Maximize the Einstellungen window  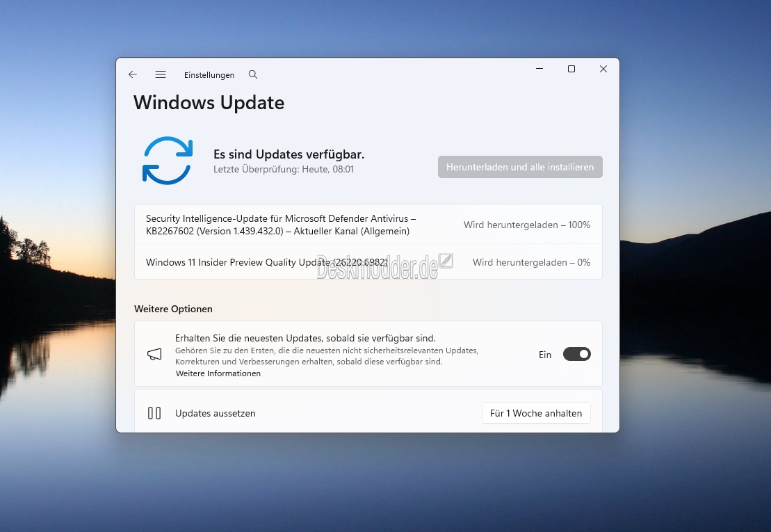point(571,69)
